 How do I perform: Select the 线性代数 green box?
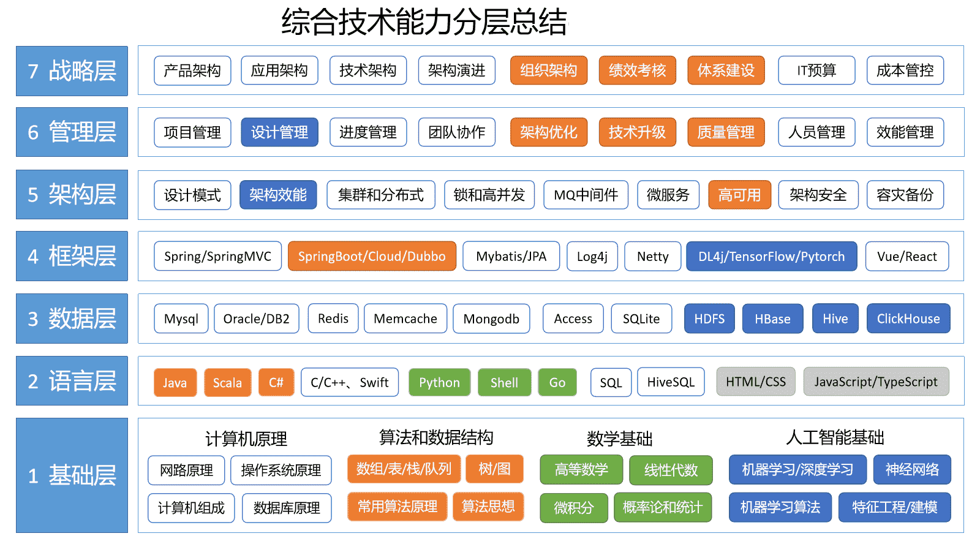(671, 470)
